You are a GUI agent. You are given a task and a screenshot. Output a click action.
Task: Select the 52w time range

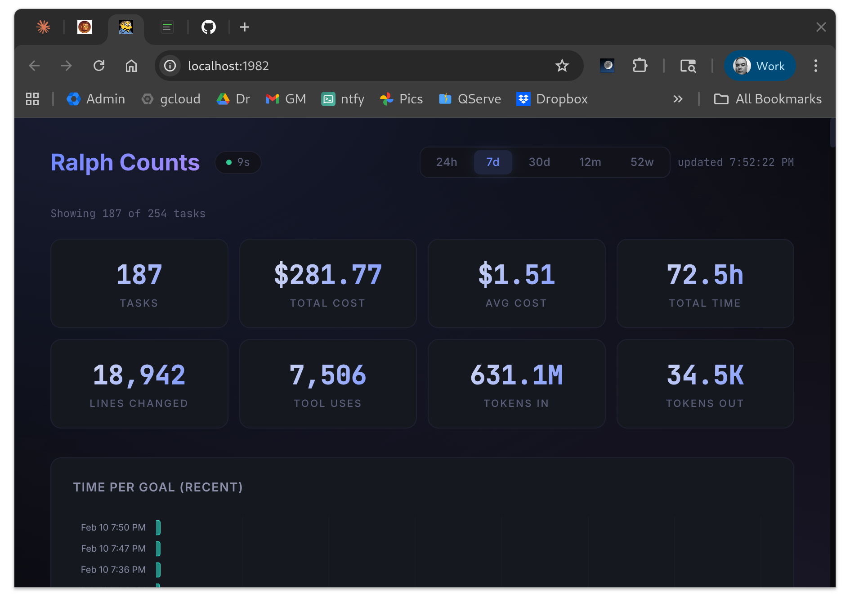(641, 162)
